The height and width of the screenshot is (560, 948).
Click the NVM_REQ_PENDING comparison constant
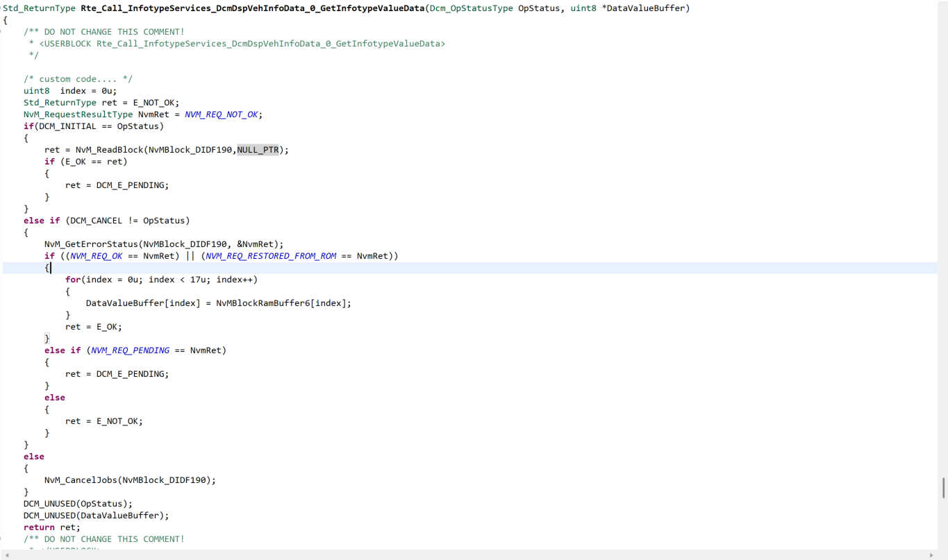click(130, 350)
